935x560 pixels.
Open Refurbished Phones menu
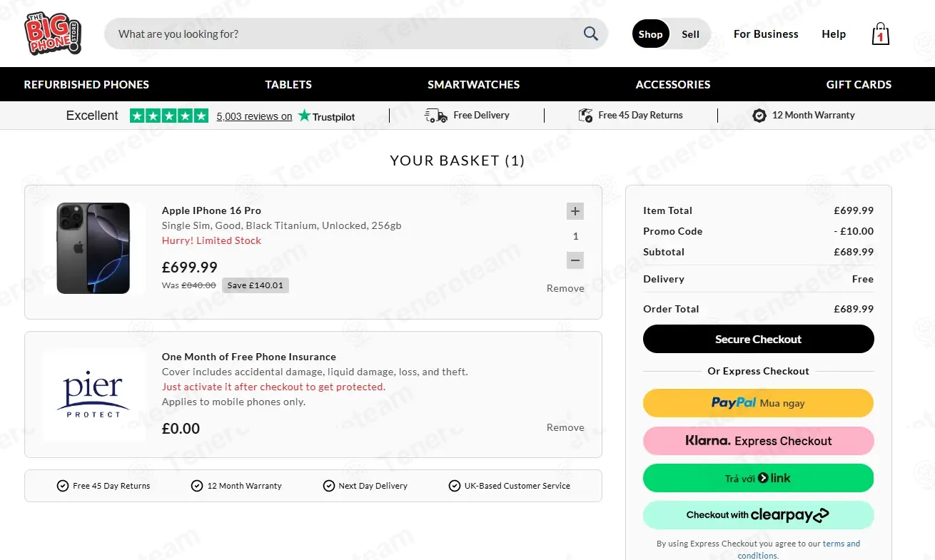click(x=86, y=84)
